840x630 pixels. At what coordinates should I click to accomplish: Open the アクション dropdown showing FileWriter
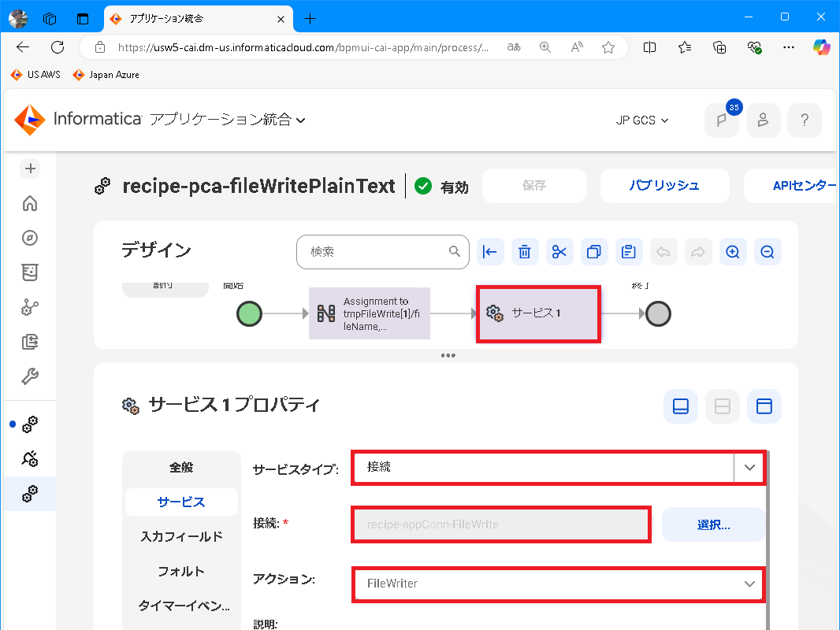coord(558,584)
